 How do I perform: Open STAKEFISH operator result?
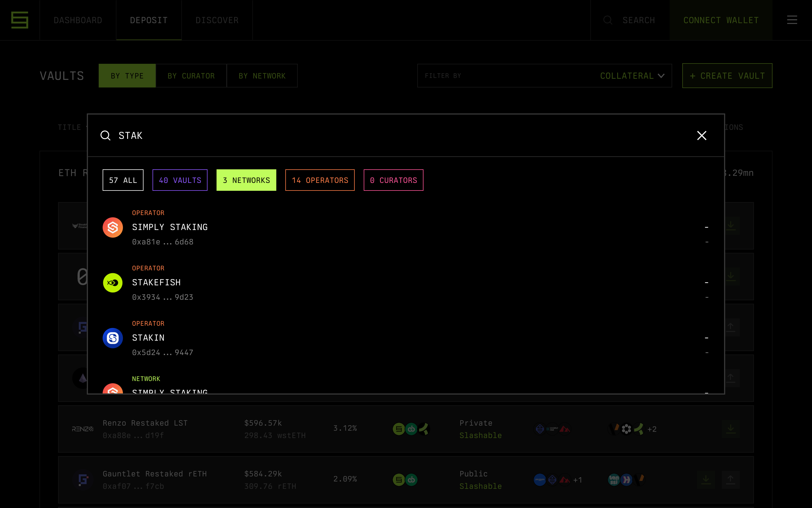[156, 283]
